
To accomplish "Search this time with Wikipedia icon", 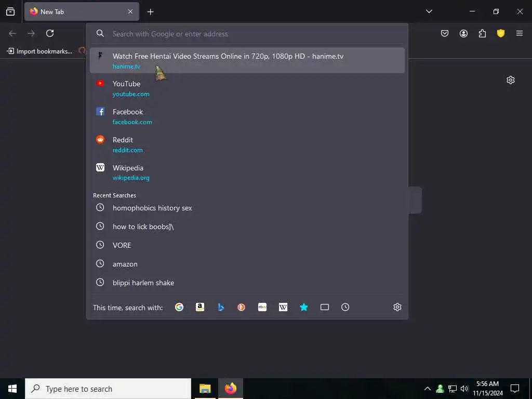I will tap(283, 307).
